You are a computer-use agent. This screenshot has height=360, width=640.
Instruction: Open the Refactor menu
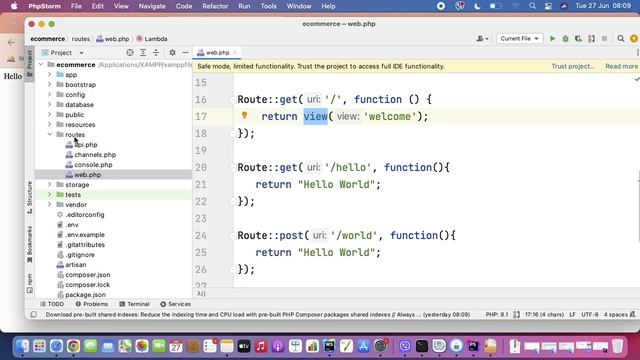pyautogui.click(x=215, y=6)
